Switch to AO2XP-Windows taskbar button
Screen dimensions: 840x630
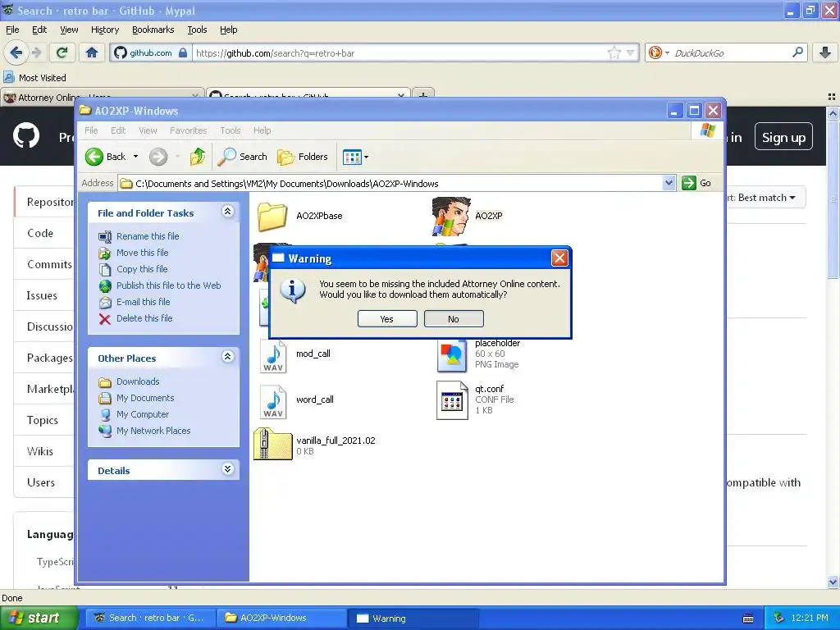282,618
